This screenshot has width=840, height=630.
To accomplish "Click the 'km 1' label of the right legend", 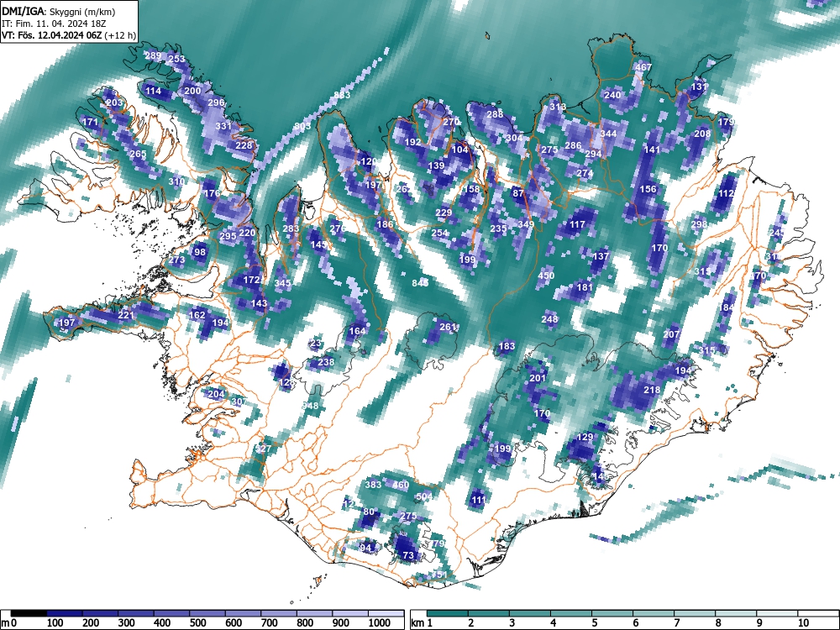I will (422, 623).
